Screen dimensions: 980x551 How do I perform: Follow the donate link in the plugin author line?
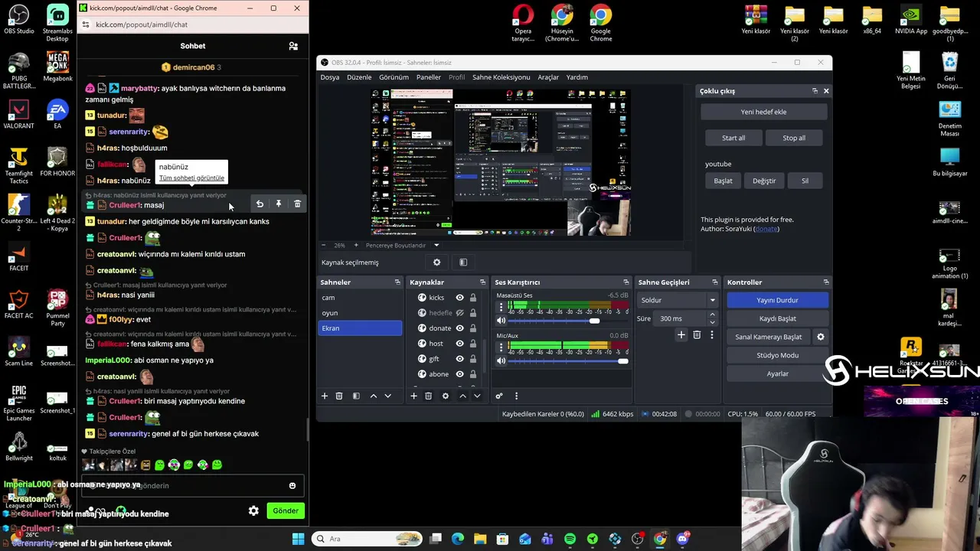766,229
